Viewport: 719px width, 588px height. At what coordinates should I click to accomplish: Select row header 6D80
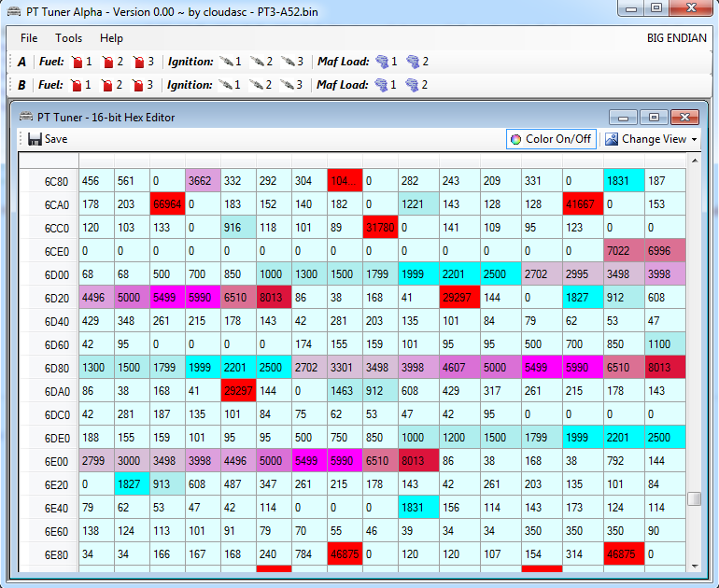55,368
